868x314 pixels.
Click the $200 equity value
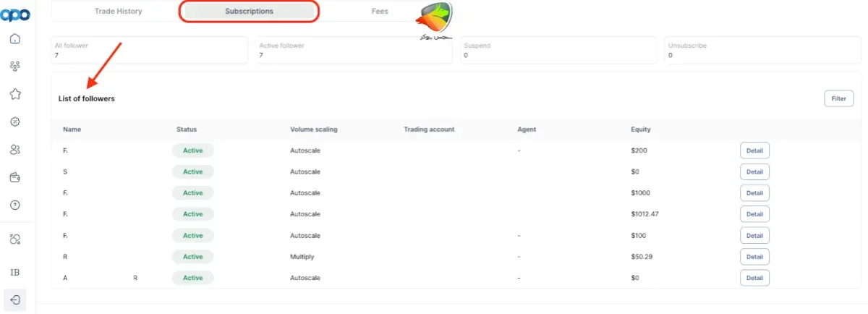[639, 150]
